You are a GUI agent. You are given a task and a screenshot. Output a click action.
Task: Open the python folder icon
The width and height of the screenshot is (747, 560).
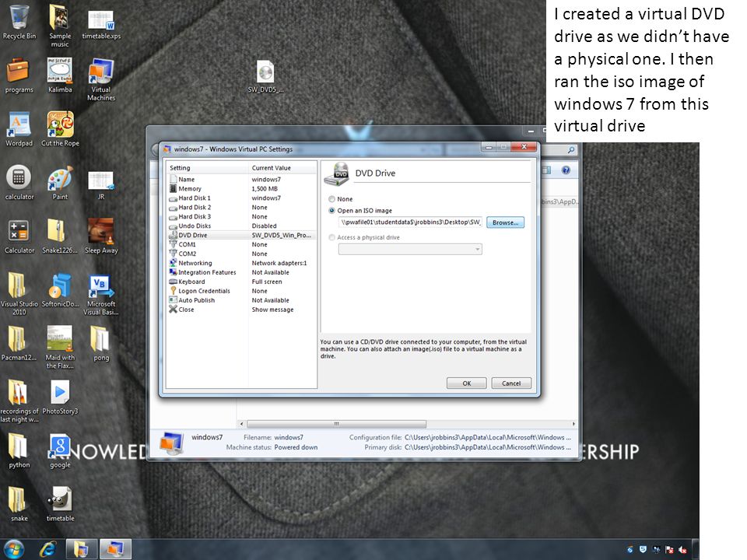(x=19, y=451)
